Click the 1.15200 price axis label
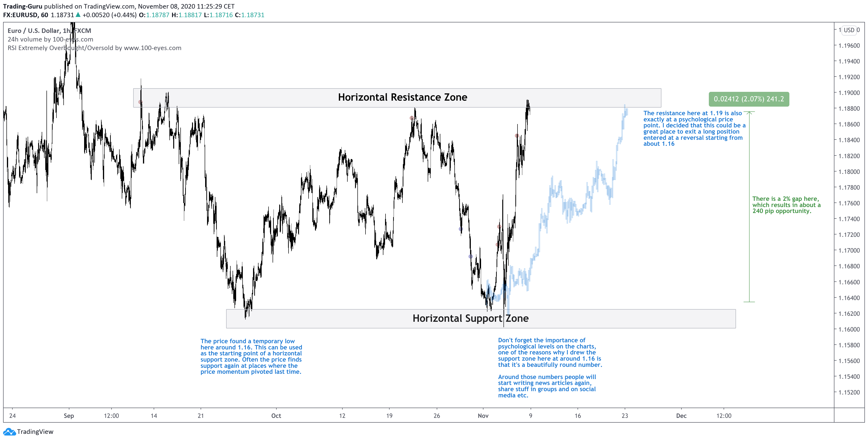Viewport: 868px width, 441px height. click(x=849, y=392)
